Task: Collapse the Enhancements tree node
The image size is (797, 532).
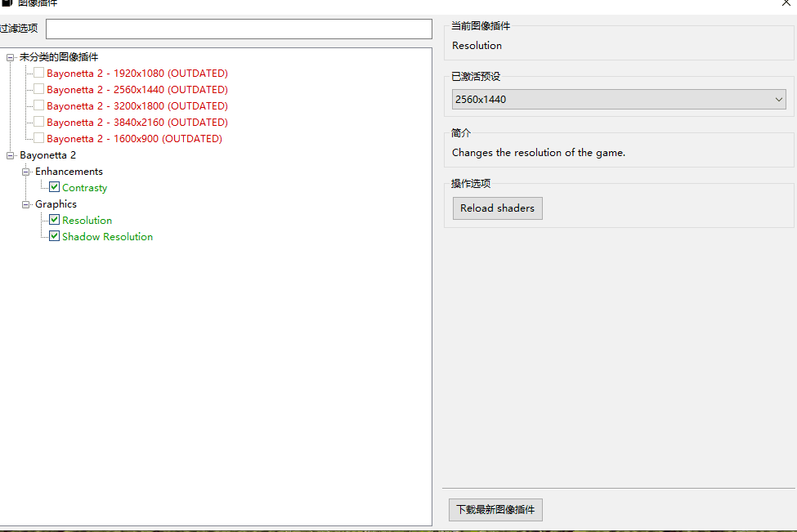Action: coord(25,172)
